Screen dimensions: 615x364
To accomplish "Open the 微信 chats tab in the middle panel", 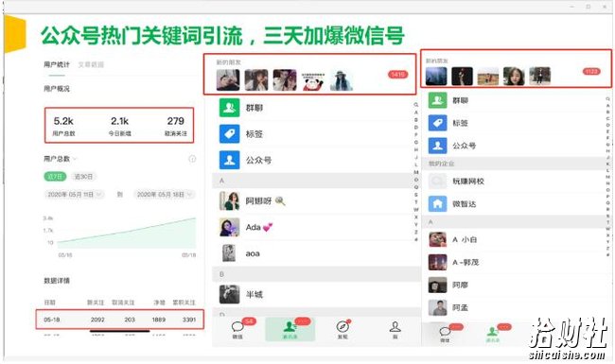I will tap(238, 329).
